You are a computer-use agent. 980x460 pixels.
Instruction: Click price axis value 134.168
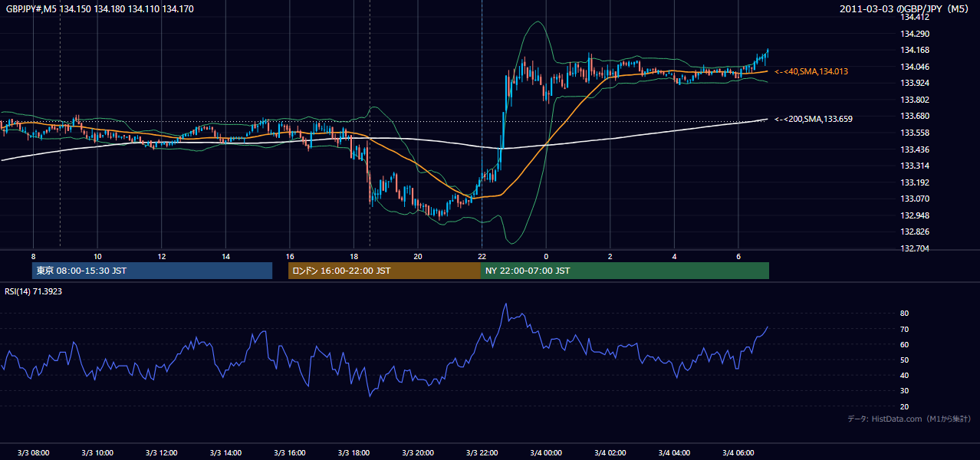[x=915, y=50]
